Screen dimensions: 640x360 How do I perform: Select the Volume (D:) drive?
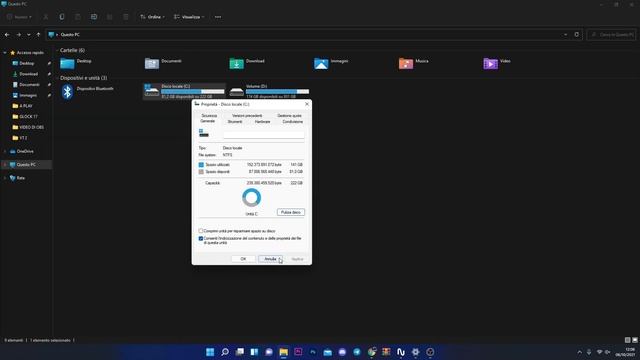point(269,91)
